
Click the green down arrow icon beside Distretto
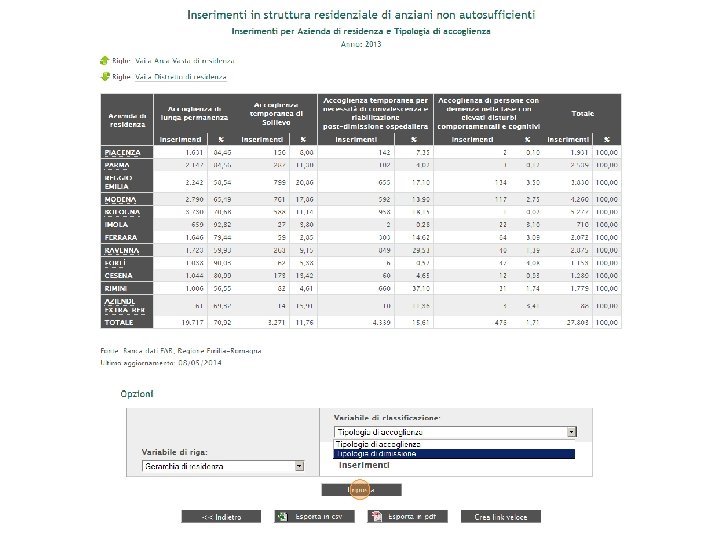(x=104, y=77)
